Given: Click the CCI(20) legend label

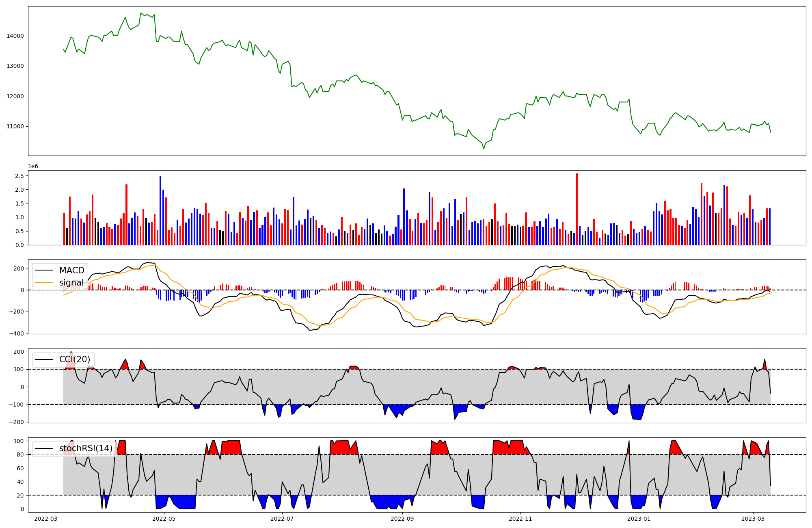Looking at the screenshot, I should [x=75, y=359].
